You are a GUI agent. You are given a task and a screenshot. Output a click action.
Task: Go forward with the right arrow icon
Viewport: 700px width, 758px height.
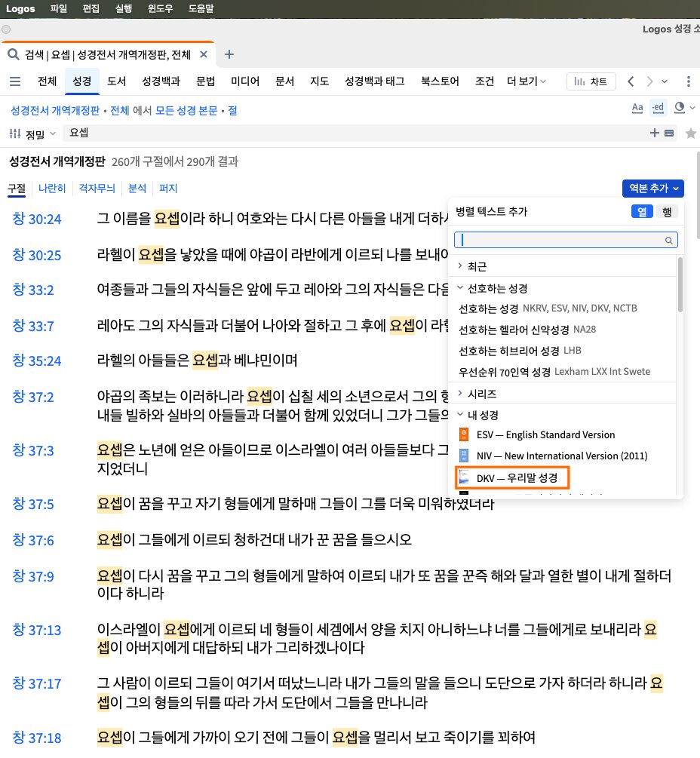coord(649,81)
